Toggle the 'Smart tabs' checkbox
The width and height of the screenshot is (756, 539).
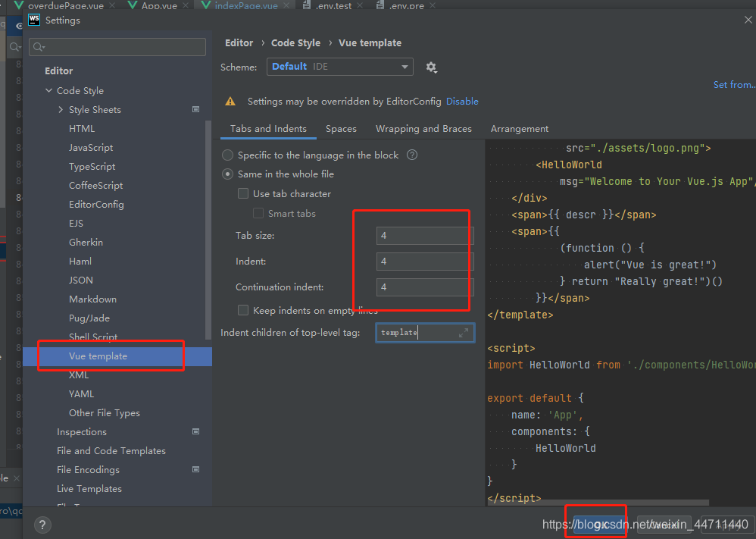click(x=258, y=213)
